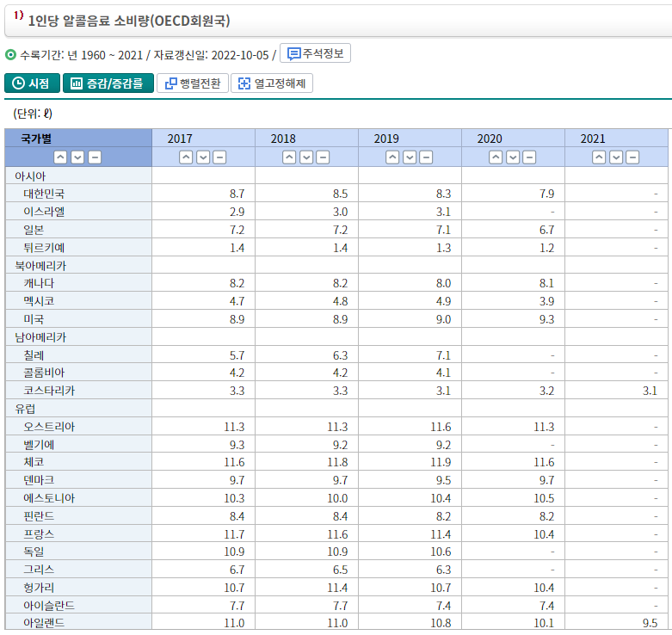
Task: Open the 증감/증감률 change rate button
Action: pyautogui.click(x=108, y=83)
